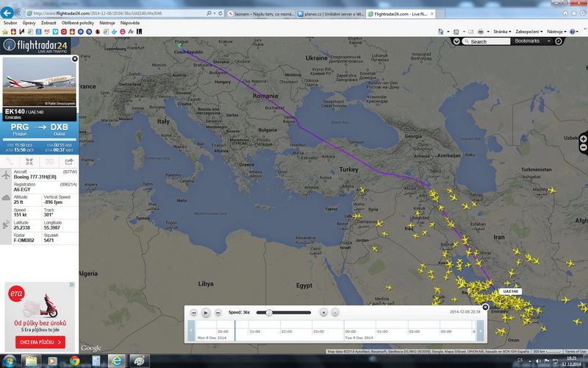Click the CHCI ERA PŮJČKU ad button
Image resolution: width=588 pixels, height=368 pixels.
[x=40, y=342]
